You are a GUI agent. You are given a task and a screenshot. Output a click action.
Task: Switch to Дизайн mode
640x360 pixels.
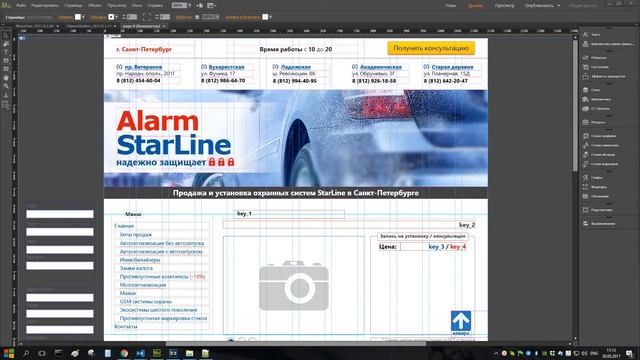pos(476,6)
